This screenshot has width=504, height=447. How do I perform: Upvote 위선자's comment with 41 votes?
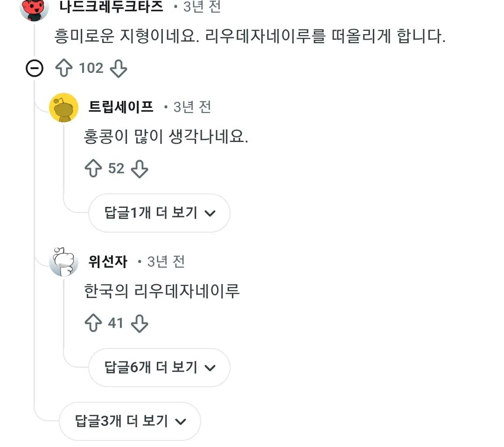[x=93, y=323]
